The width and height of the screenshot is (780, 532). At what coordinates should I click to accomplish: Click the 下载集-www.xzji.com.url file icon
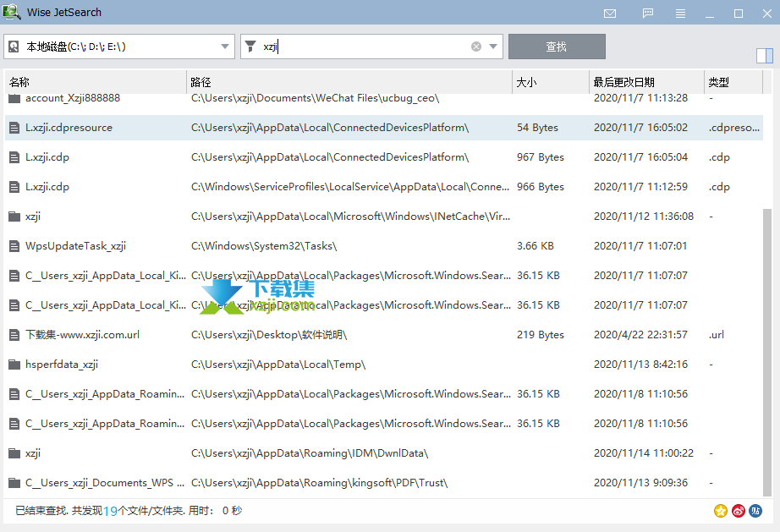[x=14, y=335]
